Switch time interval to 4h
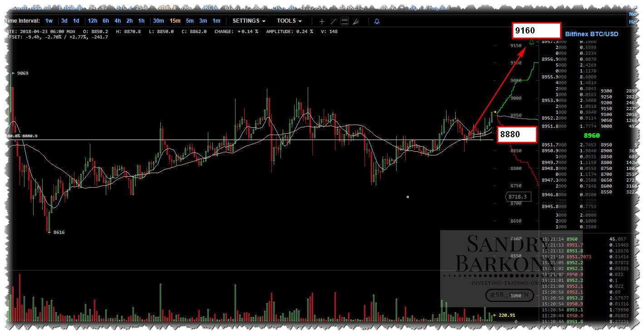 tap(118, 21)
